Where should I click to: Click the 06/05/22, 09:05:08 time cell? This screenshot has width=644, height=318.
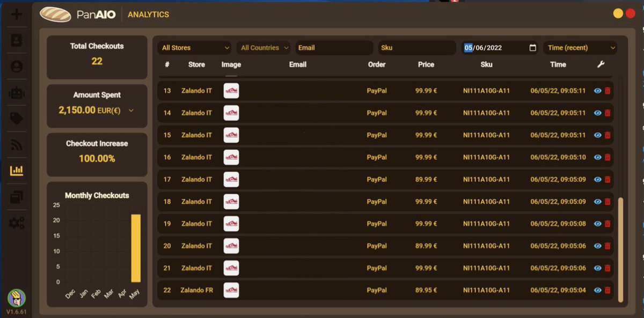558,224
